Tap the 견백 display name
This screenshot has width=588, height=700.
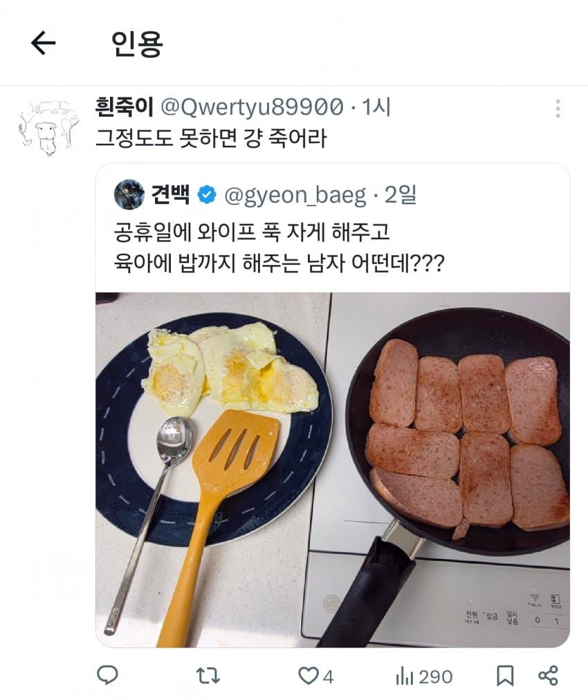click(170, 195)
